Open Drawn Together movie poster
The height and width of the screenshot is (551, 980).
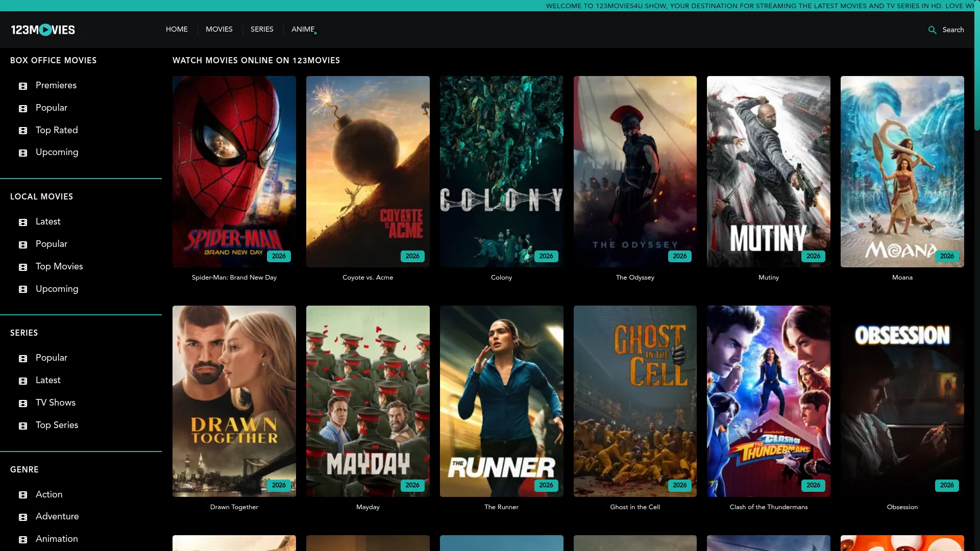pyautogui.click(x=234, y=401)
